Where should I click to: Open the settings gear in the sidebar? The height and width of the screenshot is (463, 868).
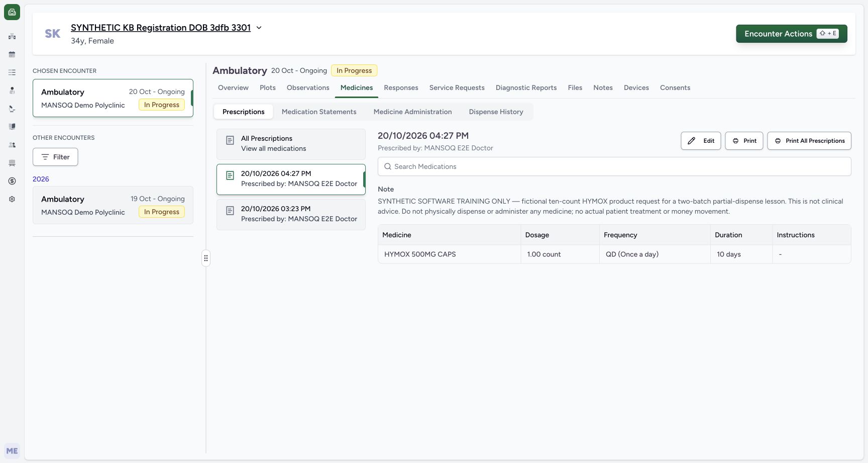pos(12,199)
